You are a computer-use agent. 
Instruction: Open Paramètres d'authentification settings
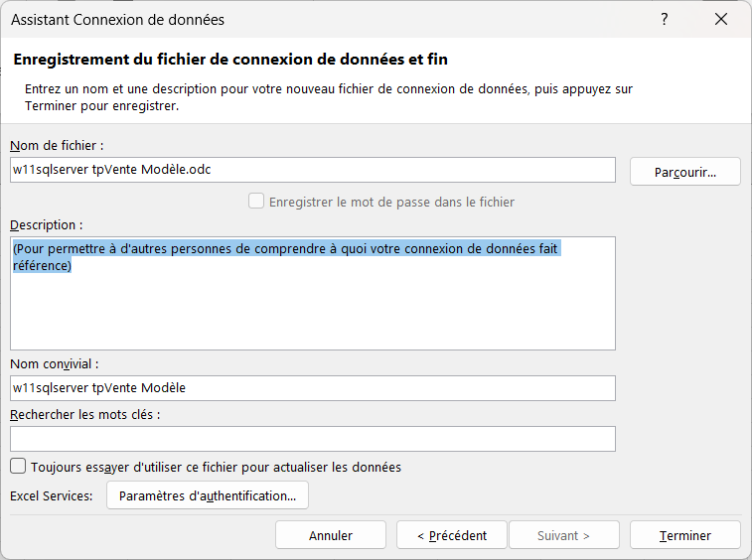(208, 495)
